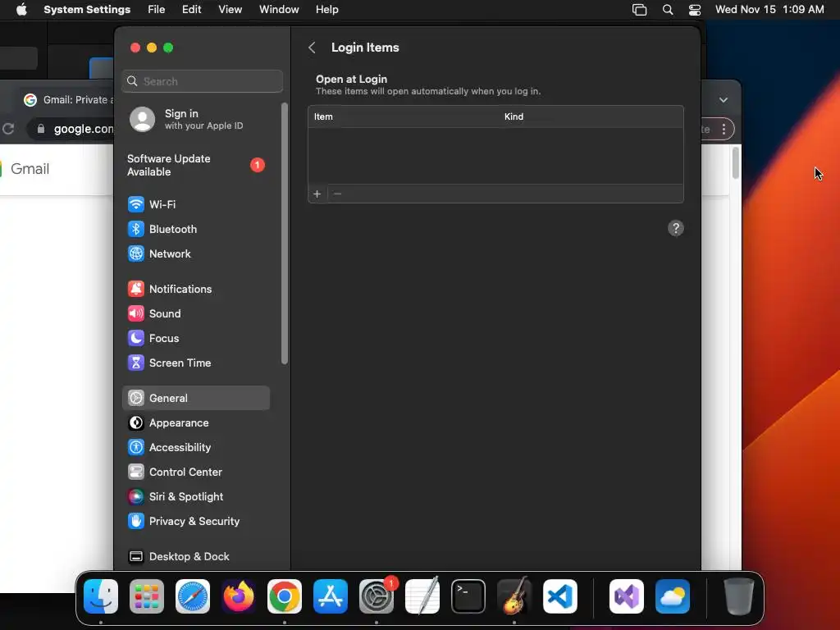Select Network in the sidebar

pyautogui.click(x=195, y=253)
